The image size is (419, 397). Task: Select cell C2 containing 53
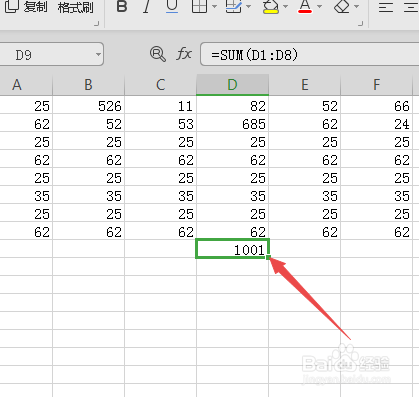160,123
